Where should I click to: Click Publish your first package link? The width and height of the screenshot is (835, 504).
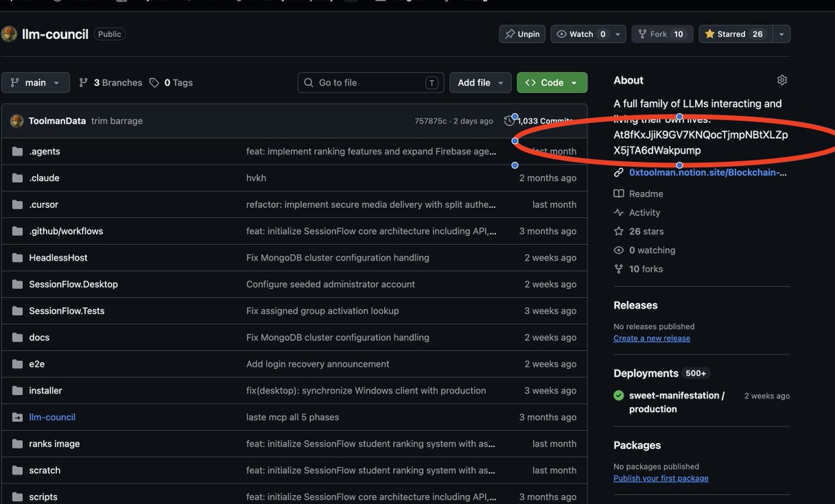[x=661, y=478]
